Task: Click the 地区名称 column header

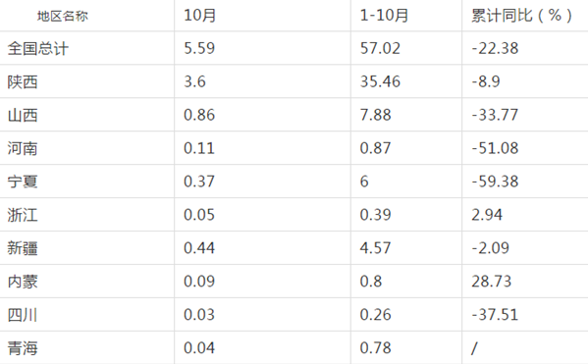Action: coord(63,16)
